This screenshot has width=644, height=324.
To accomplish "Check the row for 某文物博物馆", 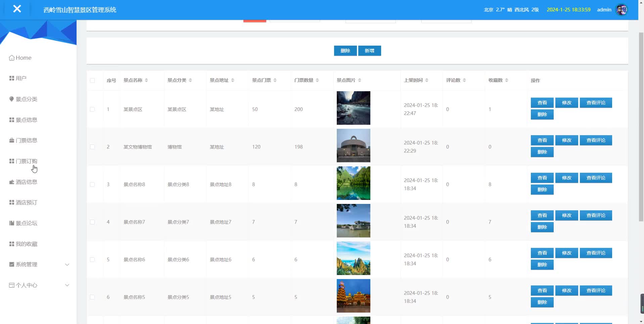I will pyautogui.click(x=92, y=147).
